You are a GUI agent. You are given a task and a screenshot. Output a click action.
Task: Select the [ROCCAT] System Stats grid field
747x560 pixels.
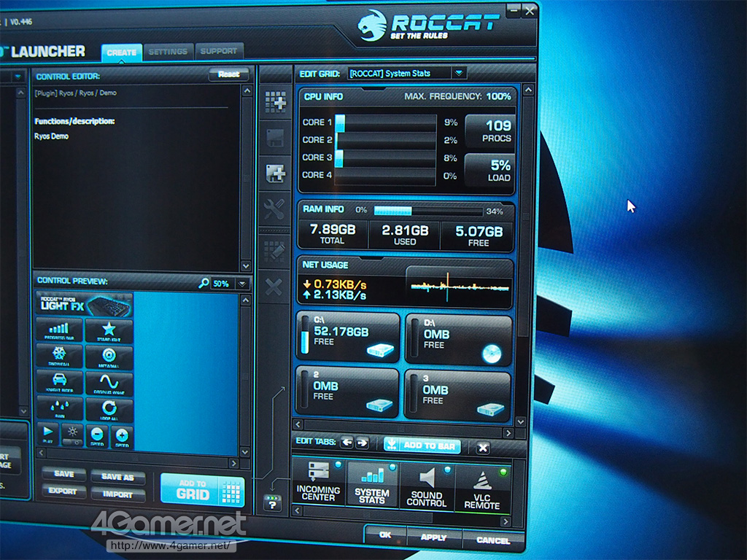[x=399, y=74]
